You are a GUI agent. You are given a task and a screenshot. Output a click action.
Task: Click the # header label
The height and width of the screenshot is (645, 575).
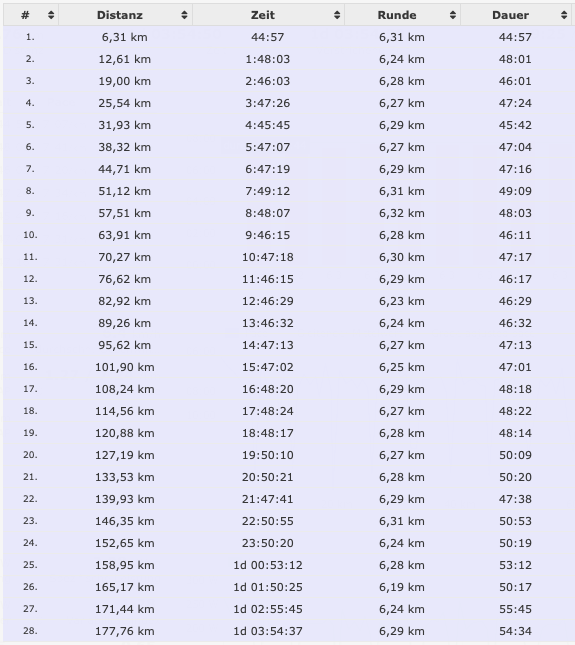(x=26, y=15)
